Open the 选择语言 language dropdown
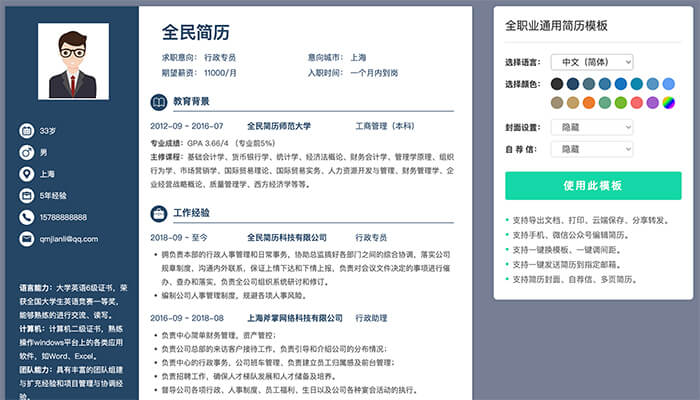 (x=592, y=62)
